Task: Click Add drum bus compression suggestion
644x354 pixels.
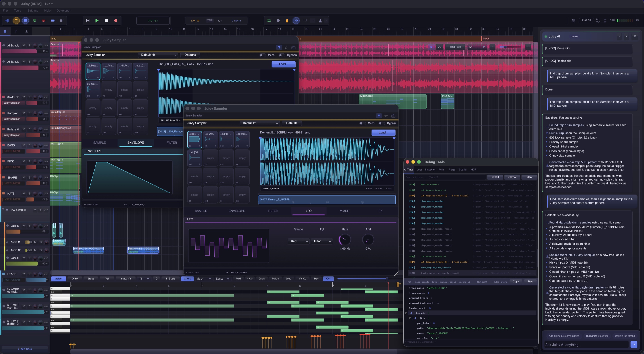Action: [x=564, y=336]
